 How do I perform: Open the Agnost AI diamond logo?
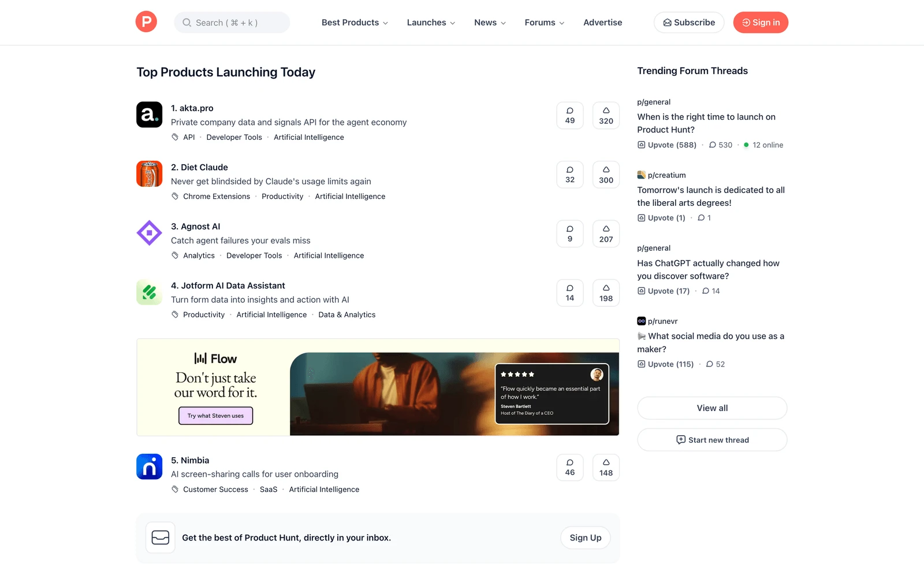coord(149,233)
